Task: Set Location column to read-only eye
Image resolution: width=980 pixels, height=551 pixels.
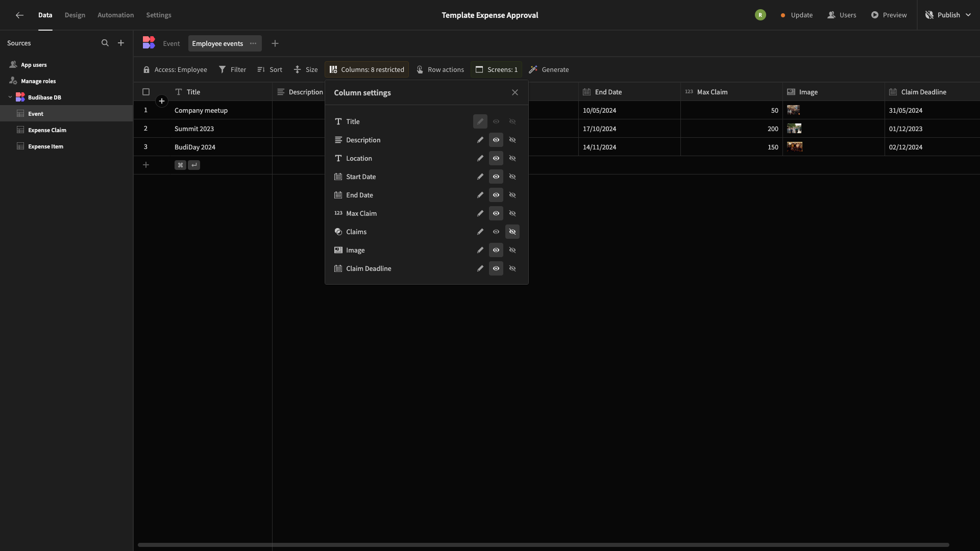Action: click(x=496, y=158)
